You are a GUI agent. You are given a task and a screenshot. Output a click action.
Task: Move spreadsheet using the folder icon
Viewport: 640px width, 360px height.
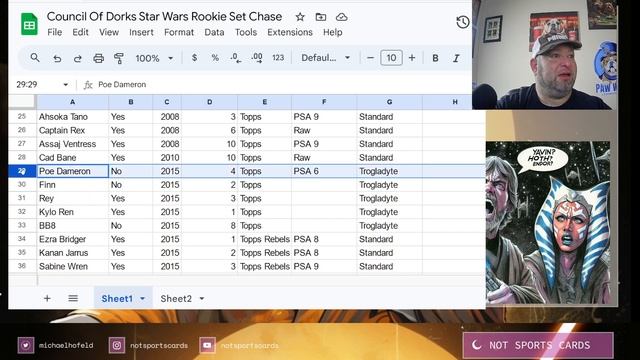[321, 17]
